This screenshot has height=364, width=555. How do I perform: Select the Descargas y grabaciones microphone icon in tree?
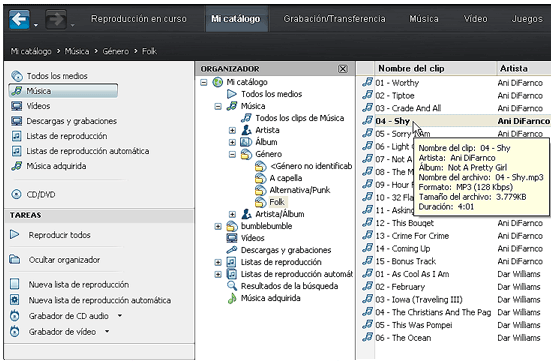(x=231, y=250)
